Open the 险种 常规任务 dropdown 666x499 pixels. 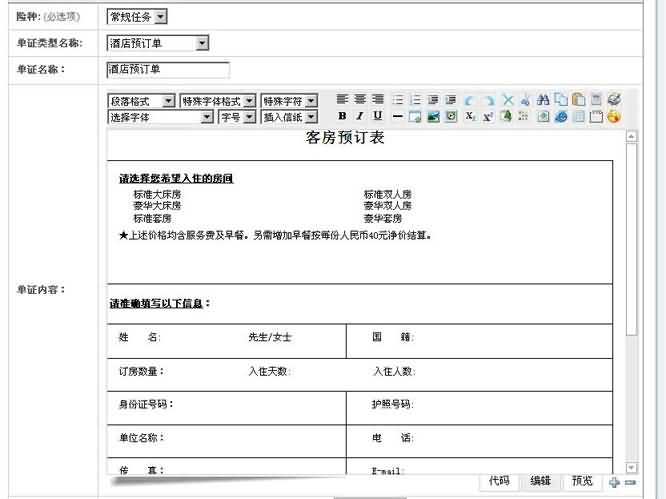coord(137,17)
